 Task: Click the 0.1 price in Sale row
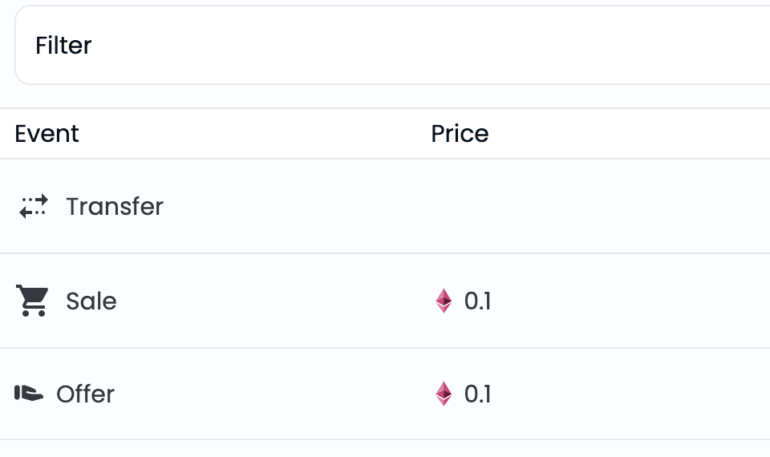point(478,301)
